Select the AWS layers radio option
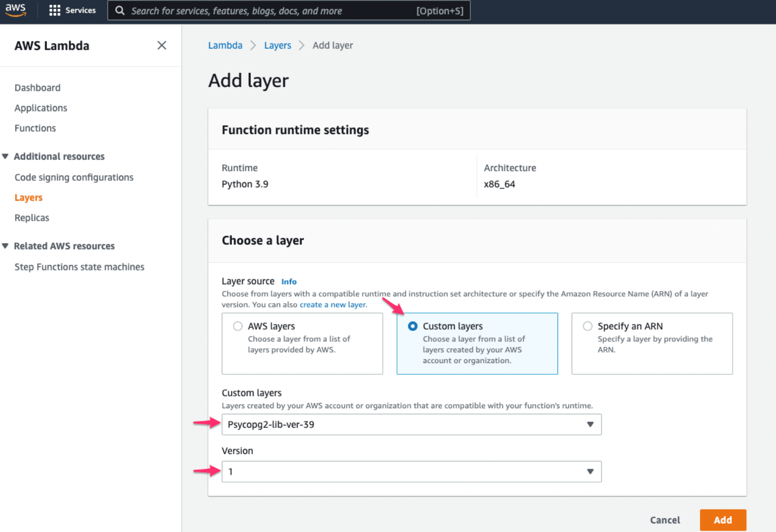This screenshot has width=776, height=532. [238, 326]
